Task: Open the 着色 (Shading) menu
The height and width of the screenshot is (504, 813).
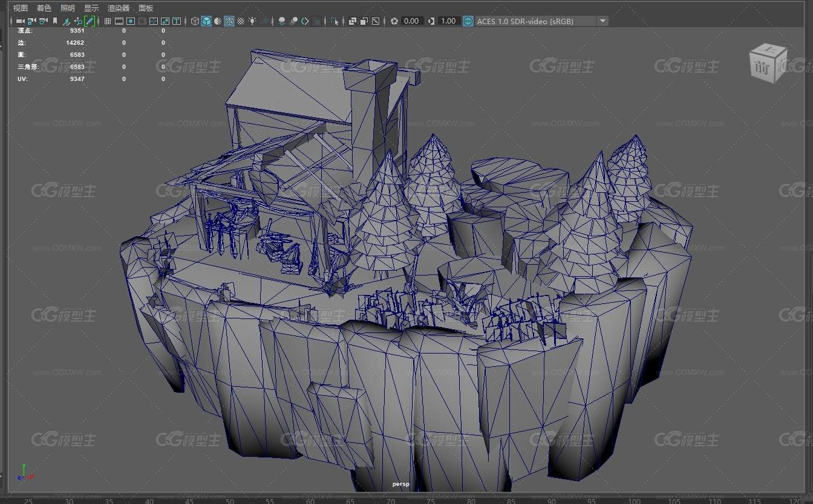Action: [44, 8]
